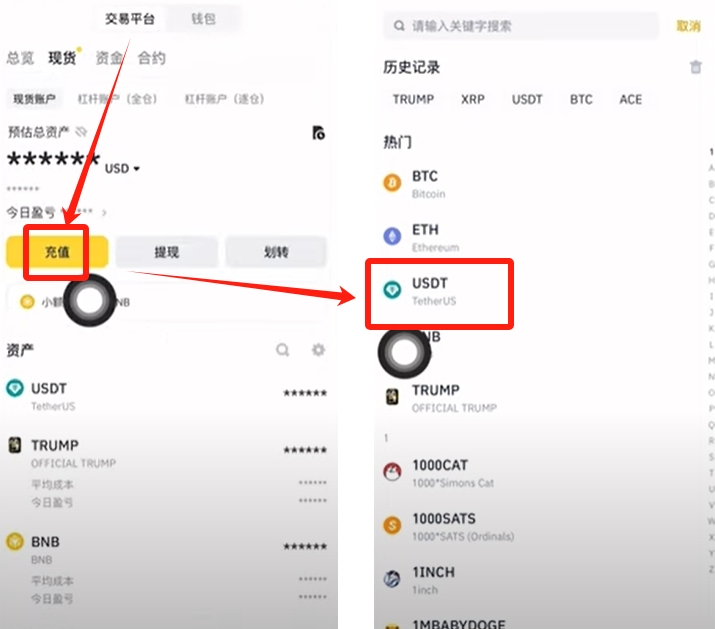This screenshot has width=715, height=629.
Task: Switch to the 钱包 wallet toggle
Action: click(203, 19)
